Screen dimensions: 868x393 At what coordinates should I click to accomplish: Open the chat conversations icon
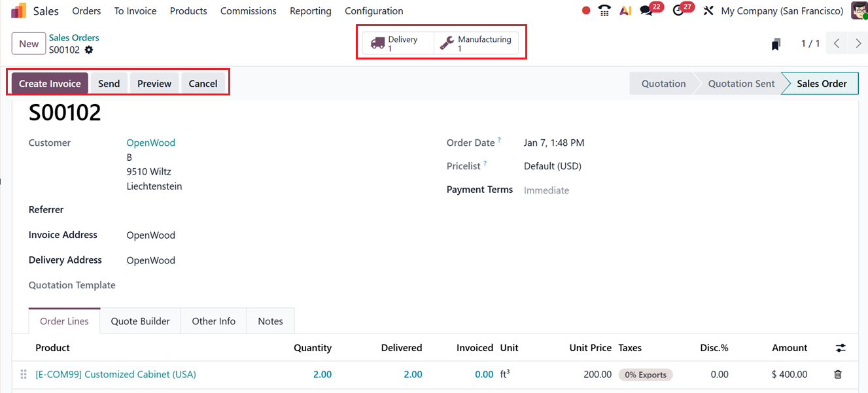pyautogui.click(x=647, y=10)
